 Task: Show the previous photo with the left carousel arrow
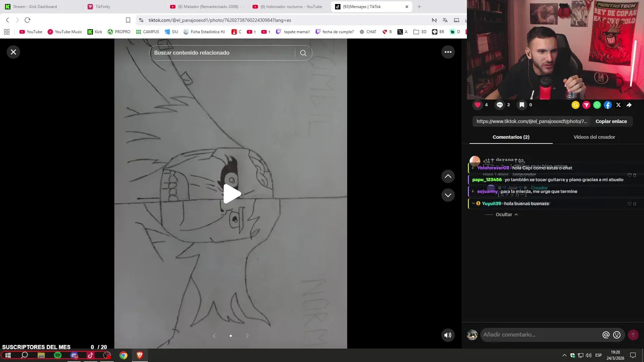pyautogui.click(x=214, y=336)
